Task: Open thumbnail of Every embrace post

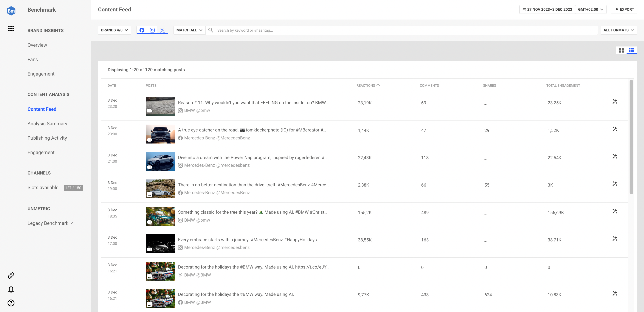Action: (160, 244)
